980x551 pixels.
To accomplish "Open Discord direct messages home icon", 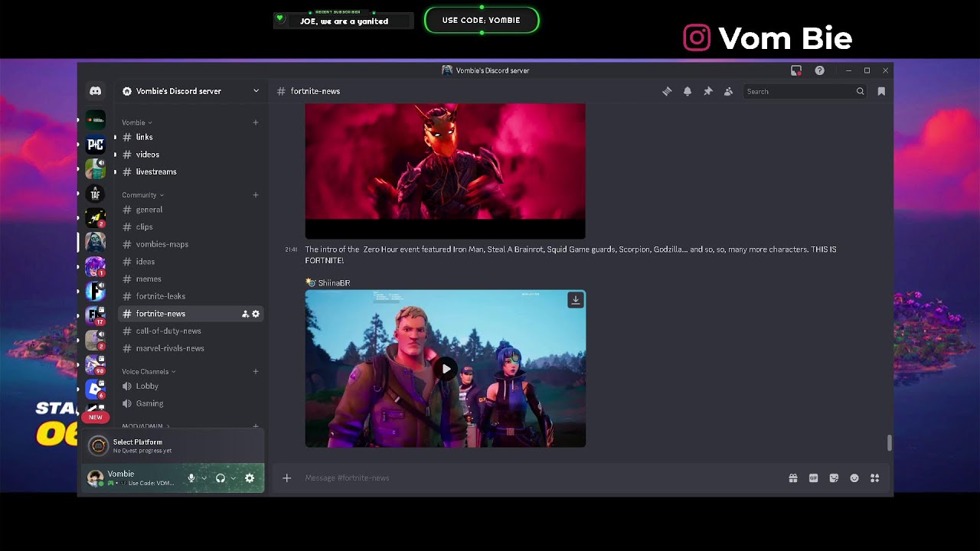I will coord(95,91).
